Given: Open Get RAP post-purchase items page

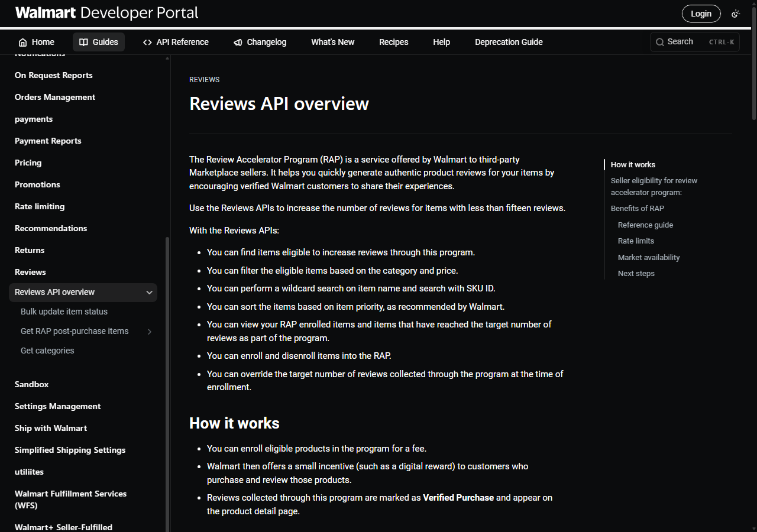Looking at the screenshot, I should click(75, 331).
